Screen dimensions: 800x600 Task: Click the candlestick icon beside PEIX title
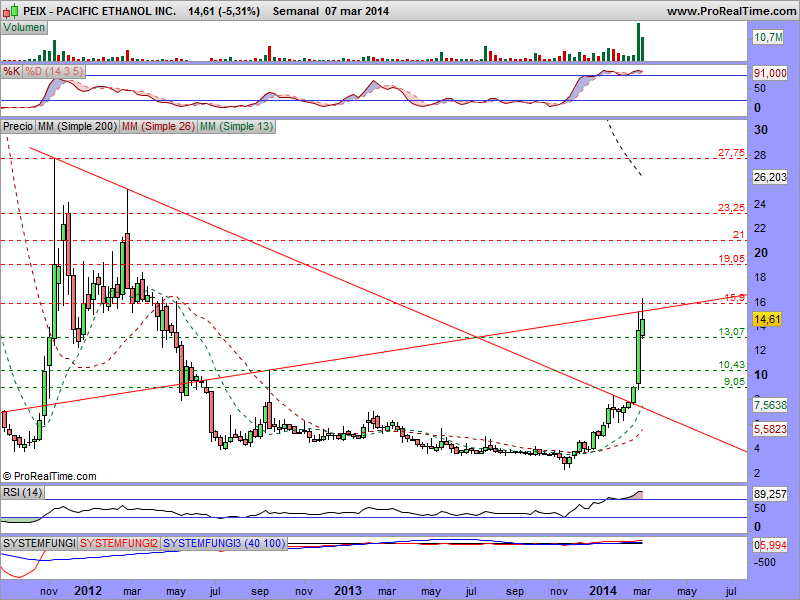tap(11, 10)
